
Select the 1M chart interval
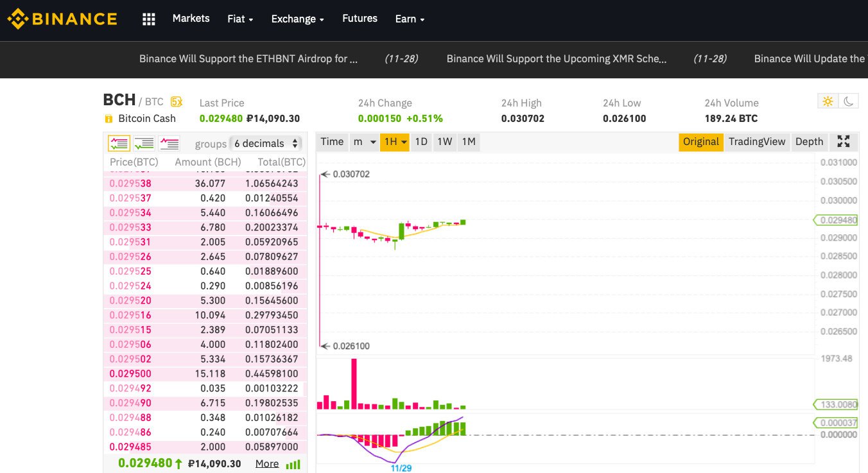[x=469, y=142]
